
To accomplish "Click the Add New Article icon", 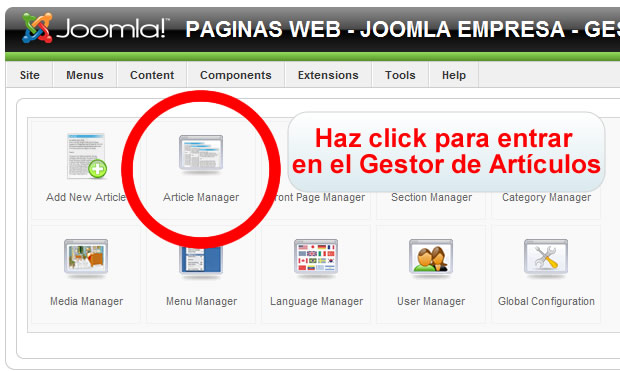I will pyautogui.click(x=87, y=156).
